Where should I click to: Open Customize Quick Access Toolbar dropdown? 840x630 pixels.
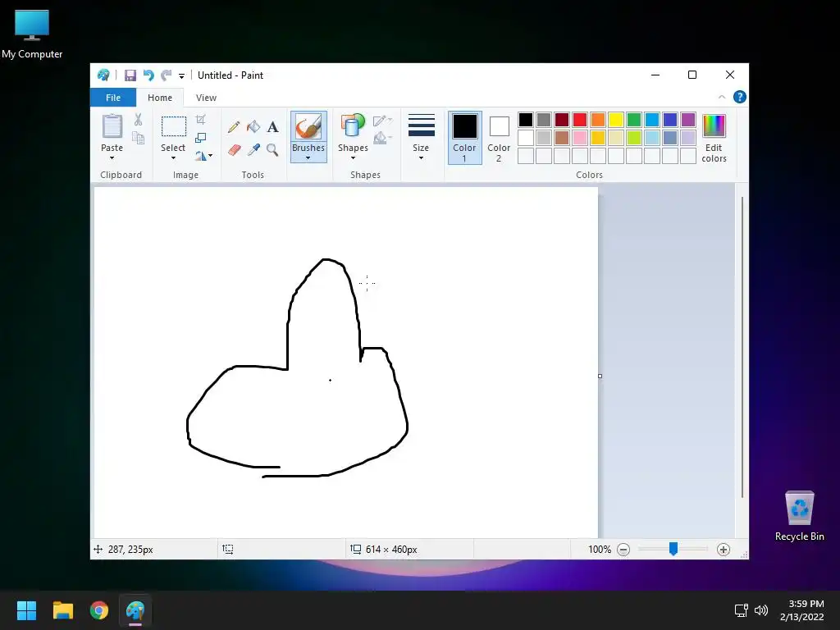181,76
